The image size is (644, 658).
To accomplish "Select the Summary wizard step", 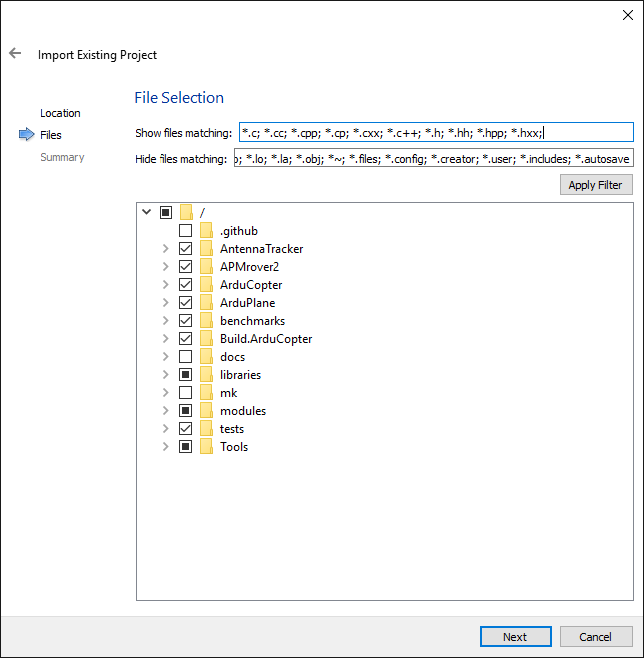I will pos(62,157).
